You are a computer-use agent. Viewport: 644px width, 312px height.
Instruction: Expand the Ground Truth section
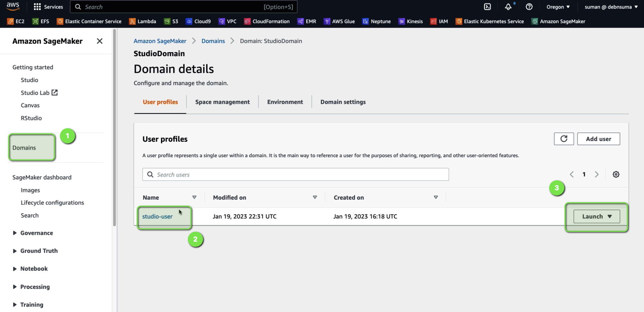[x=35, y=251]
